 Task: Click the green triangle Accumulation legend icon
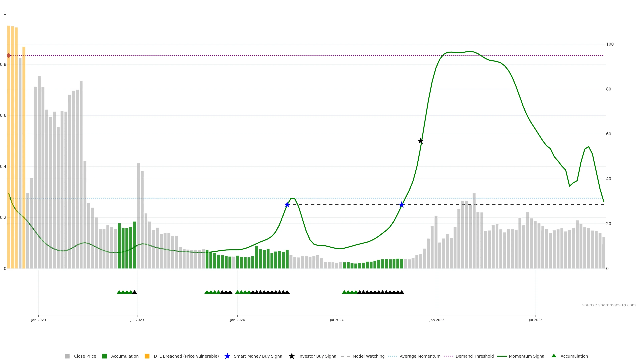pos(554,356)
